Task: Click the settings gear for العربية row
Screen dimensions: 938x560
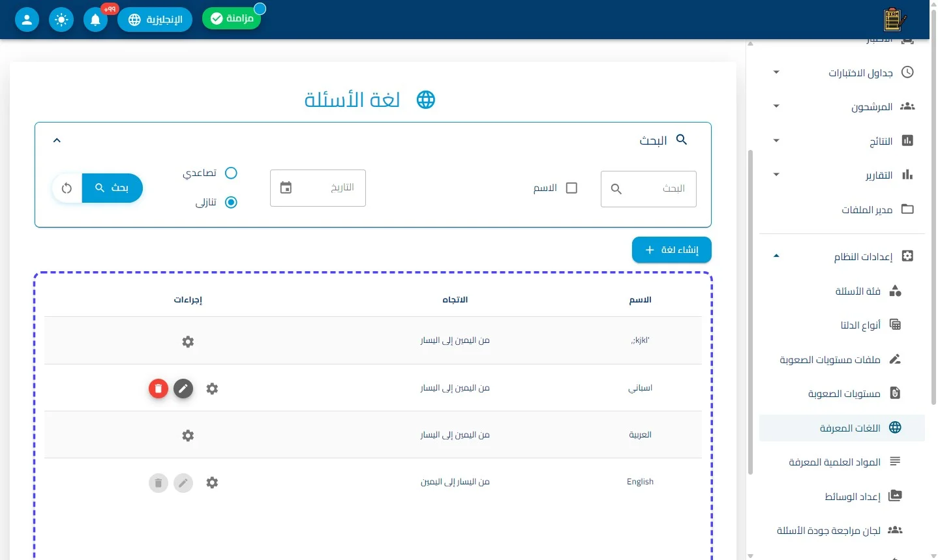Action: pos(188,435)
